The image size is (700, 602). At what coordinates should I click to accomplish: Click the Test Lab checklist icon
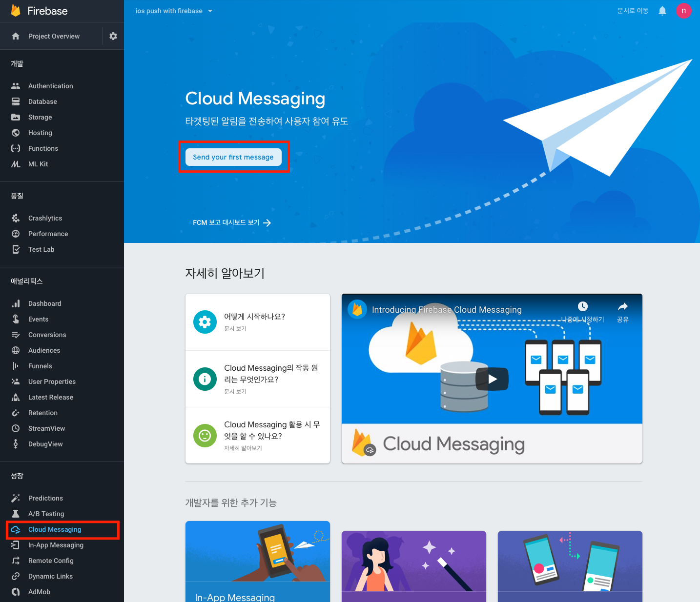tap(16, 249)
